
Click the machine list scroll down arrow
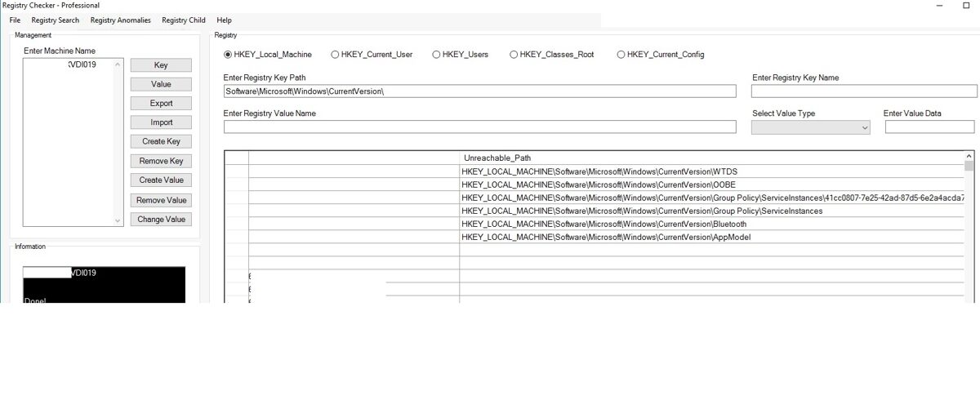(118, 220)
